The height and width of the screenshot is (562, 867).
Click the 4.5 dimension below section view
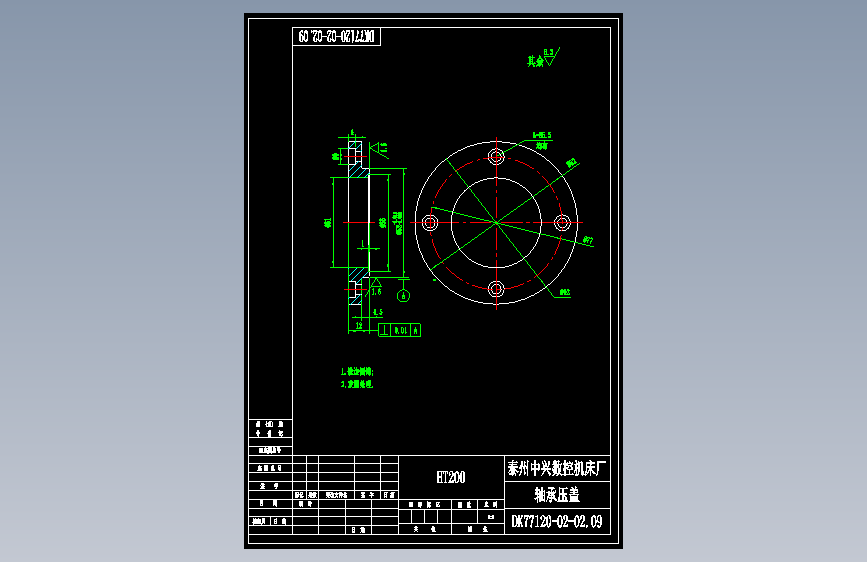pos(378,313)
